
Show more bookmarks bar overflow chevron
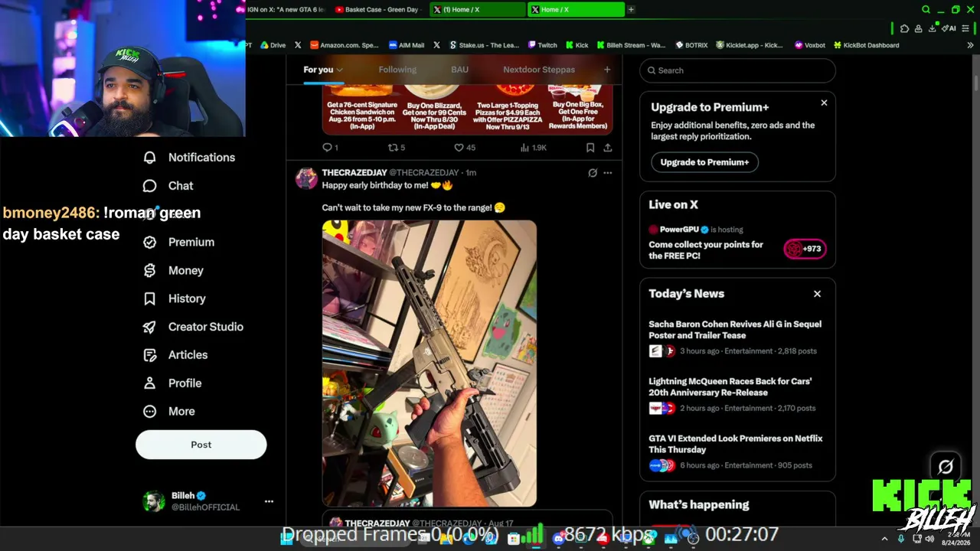(970, 45)
